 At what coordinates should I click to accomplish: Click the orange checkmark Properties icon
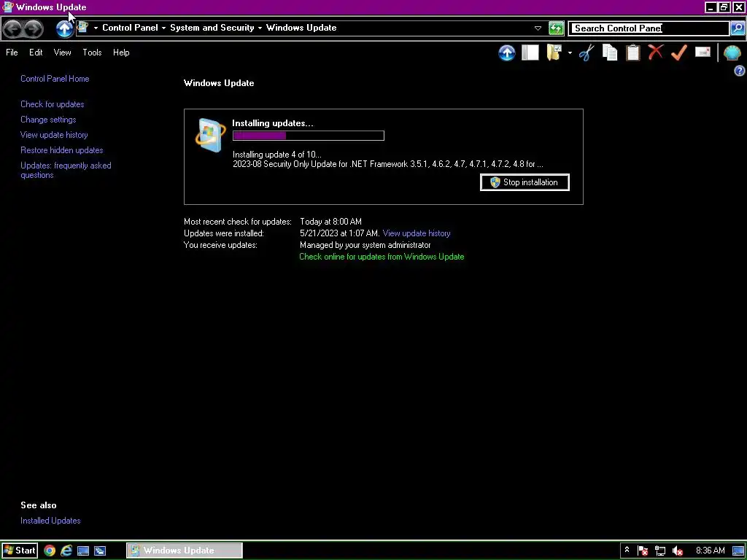(x=679, y=52)
